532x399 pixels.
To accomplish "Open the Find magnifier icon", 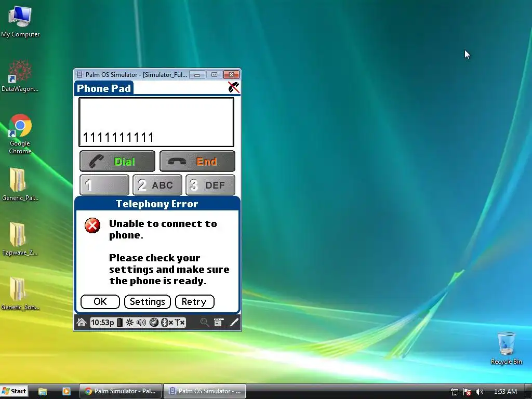I will coord(205,322).
